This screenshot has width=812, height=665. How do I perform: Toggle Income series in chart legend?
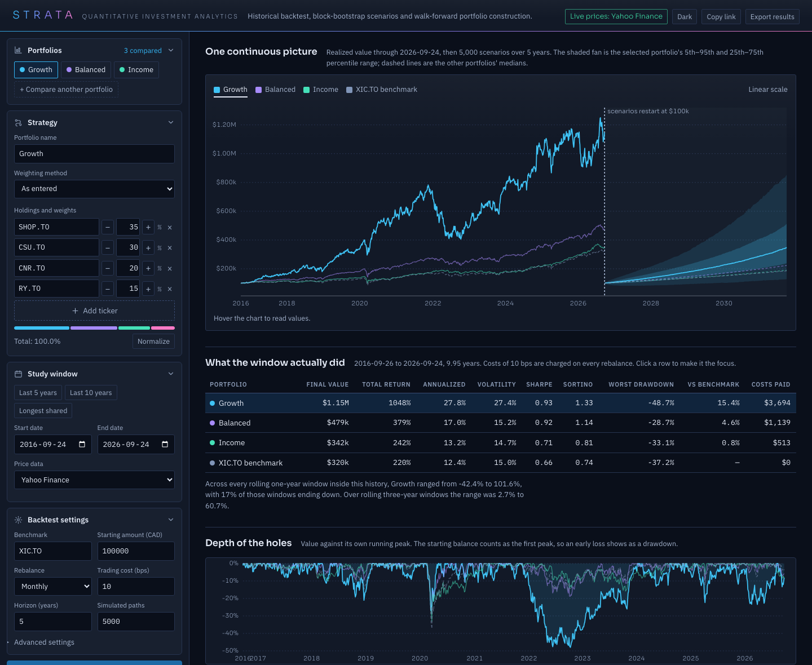click(321, 90)
